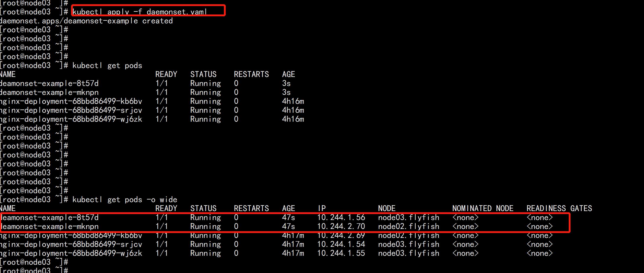Screen dimensions: 644x273
Task: Click the 47s age of deamonset-example-8t57d
Action: tap(288, 217)
